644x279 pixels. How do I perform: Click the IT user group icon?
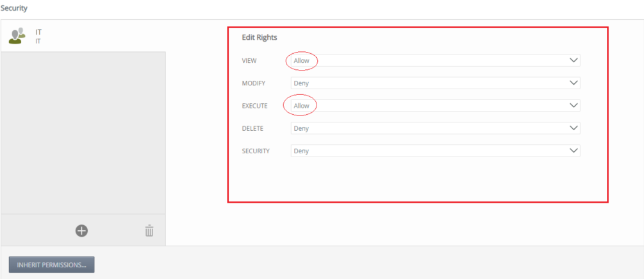point(17,35)
